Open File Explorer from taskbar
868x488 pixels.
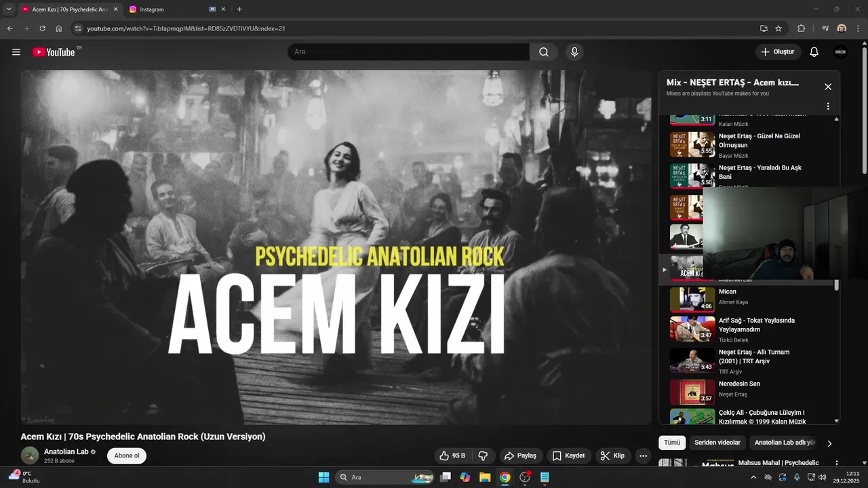pyautogui.click(x=485, y=477)
